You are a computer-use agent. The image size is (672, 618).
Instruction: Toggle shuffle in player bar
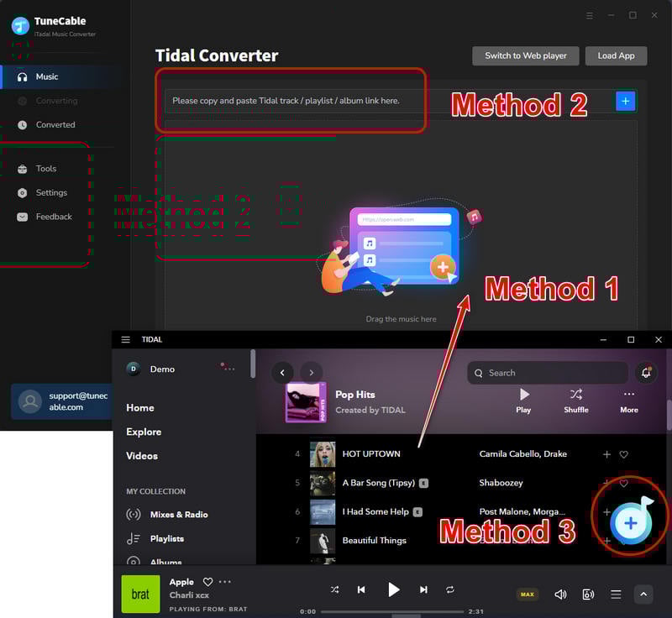(x=334, y=589)
